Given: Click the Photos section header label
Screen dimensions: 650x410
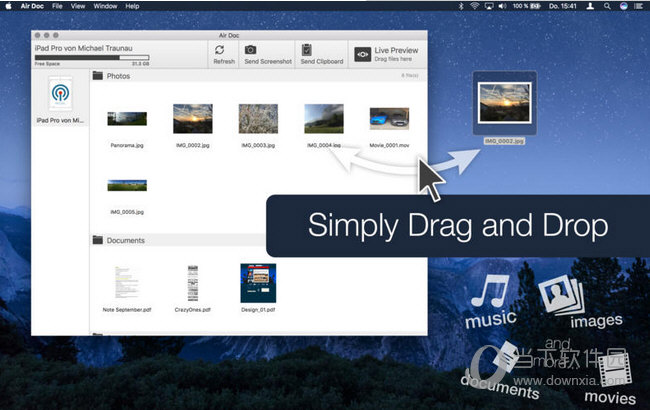Looking at the screenshot, I should pos(119,76).
